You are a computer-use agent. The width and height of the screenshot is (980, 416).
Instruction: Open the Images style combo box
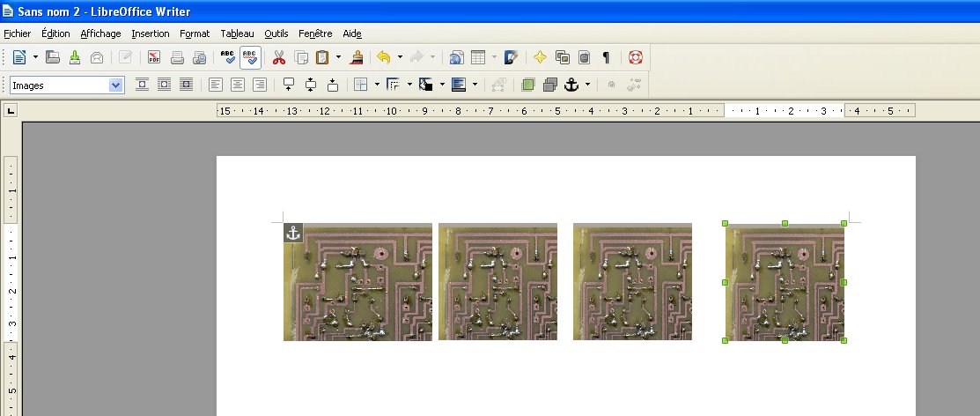click(67, 85)
